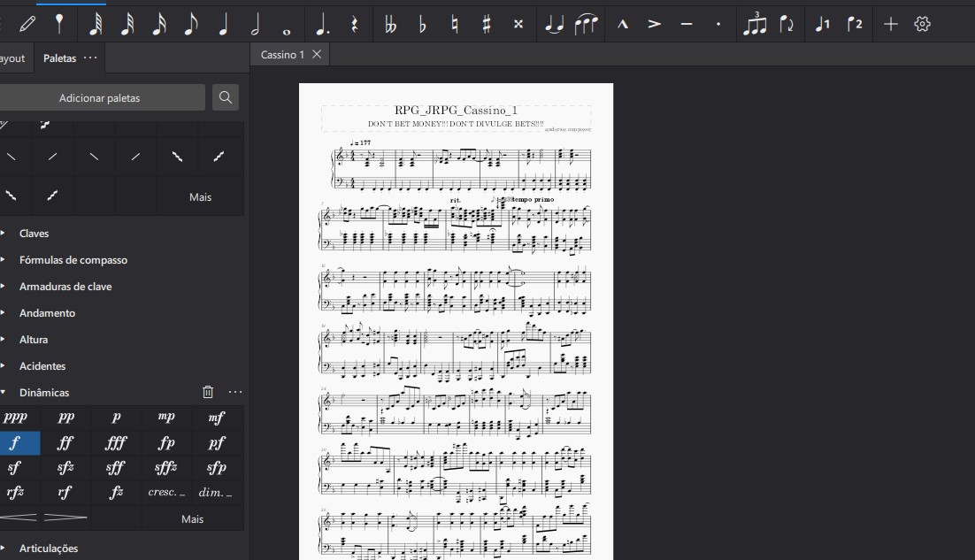This screenshot has height=560, width=975.
Task: Apply sharp accidental
Action: click(x=487, y=24)
